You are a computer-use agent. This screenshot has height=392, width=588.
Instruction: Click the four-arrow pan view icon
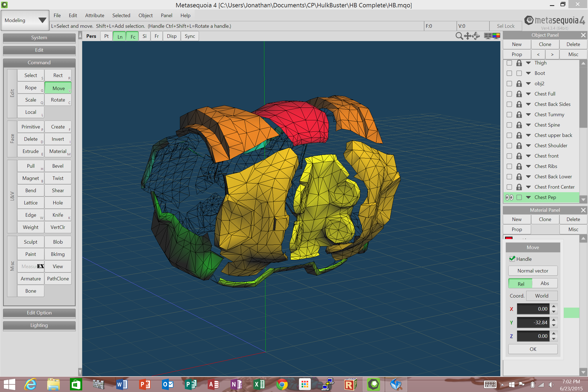(x=468, y=36)
